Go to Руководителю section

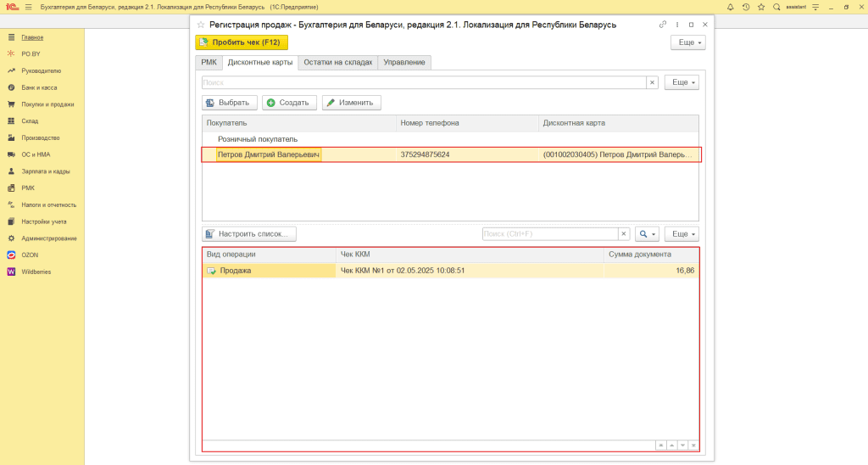pyautogui.click(x=41, y=71)
